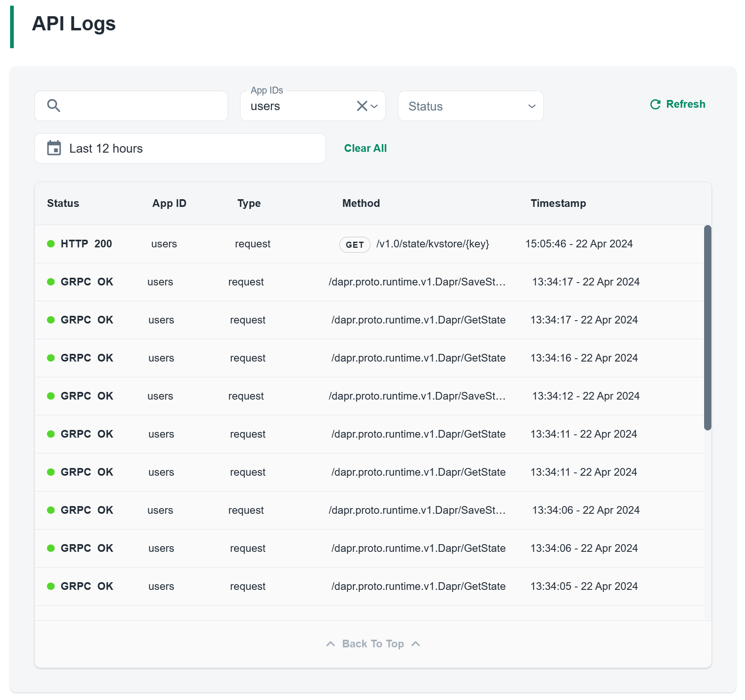Click the calendar icon in date range
The height and width of the screenshot is (700, 745).
[54, 148]
